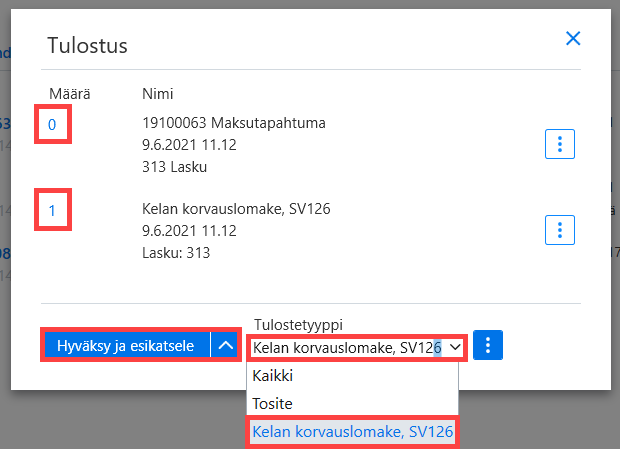Expand the chevron beside Hyväksy ja esikatsele
Image resolution: width=620 pixels, height=449 pixels.
click(225, 345)
